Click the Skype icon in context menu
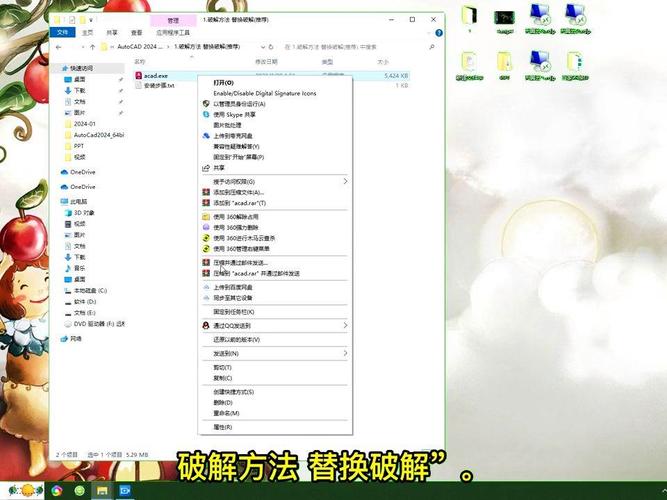 (x=206, y=114)
